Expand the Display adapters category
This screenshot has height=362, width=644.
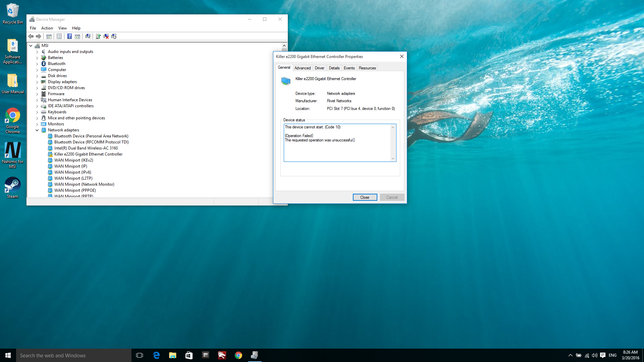(37, 82)
